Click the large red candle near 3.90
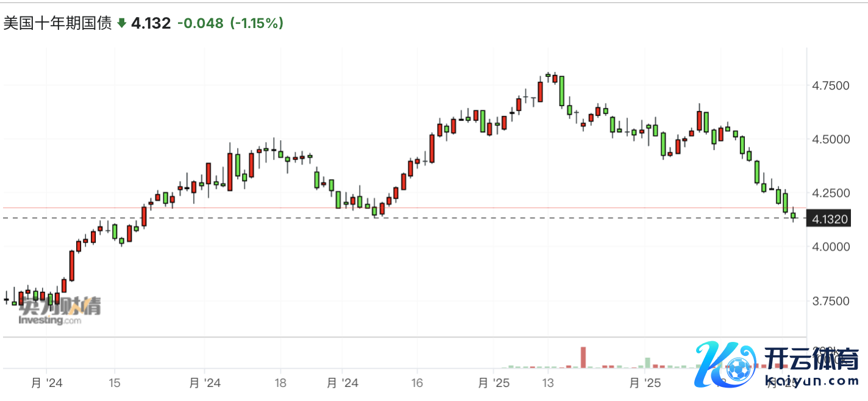This screenshot has width=868, height=401. [71, 266]
